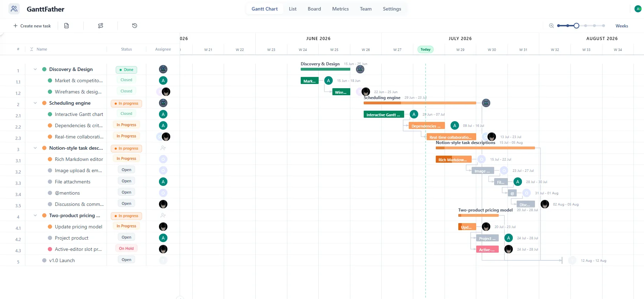The width and height of the screenshot is (644, 299).
Task: Collapse the Notion-style task desc group
Action: point(35,148)
